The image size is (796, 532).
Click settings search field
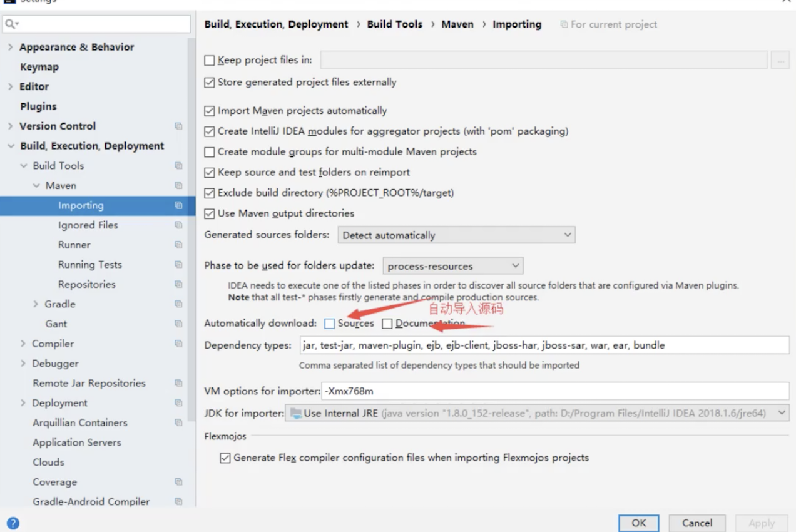(96, 24)
